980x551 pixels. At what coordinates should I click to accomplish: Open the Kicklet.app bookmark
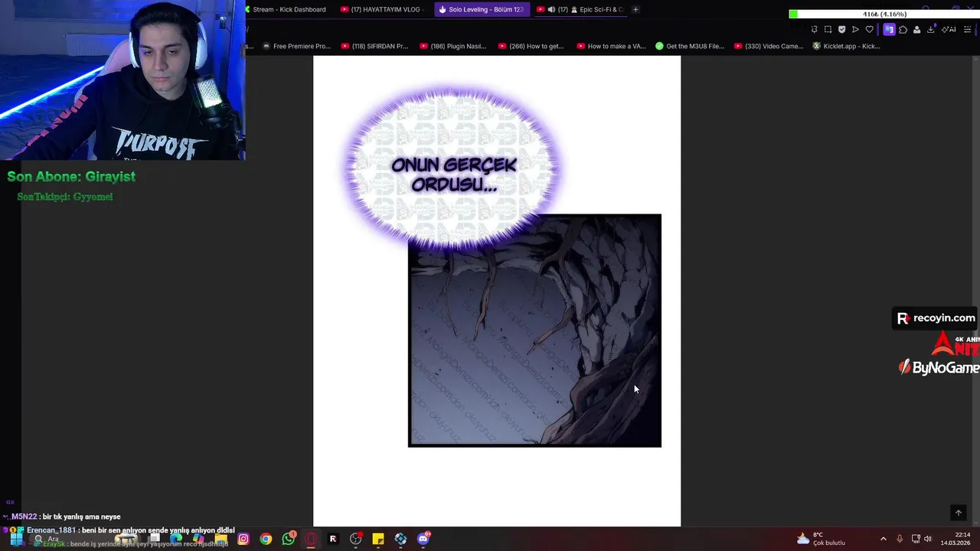coord(846,46)
